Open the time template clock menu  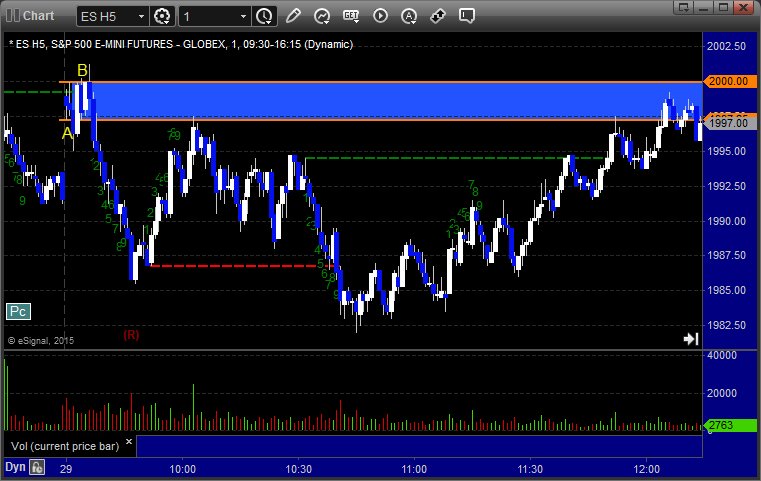(x=265, y=17)
